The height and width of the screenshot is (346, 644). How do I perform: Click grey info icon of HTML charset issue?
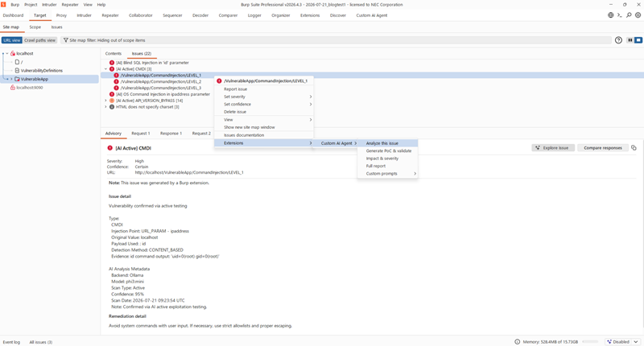(112, 107)
